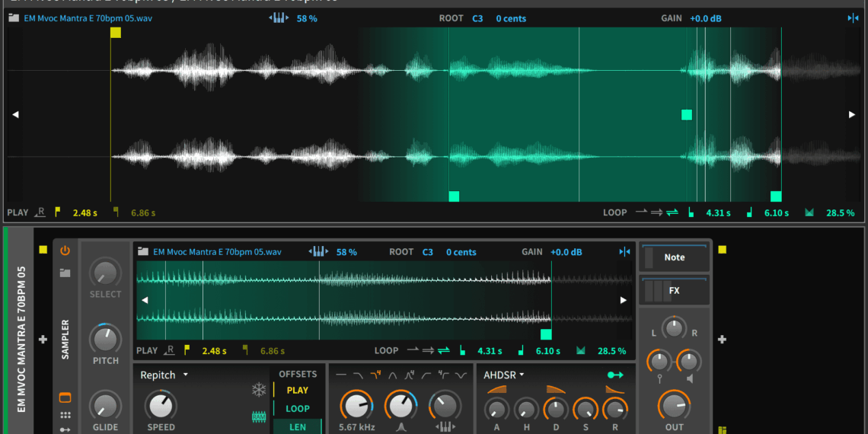Select ping-pong loop mode in the lower Sampler display
The height and width of the screenshot is (434, 868).
(442, 351)
